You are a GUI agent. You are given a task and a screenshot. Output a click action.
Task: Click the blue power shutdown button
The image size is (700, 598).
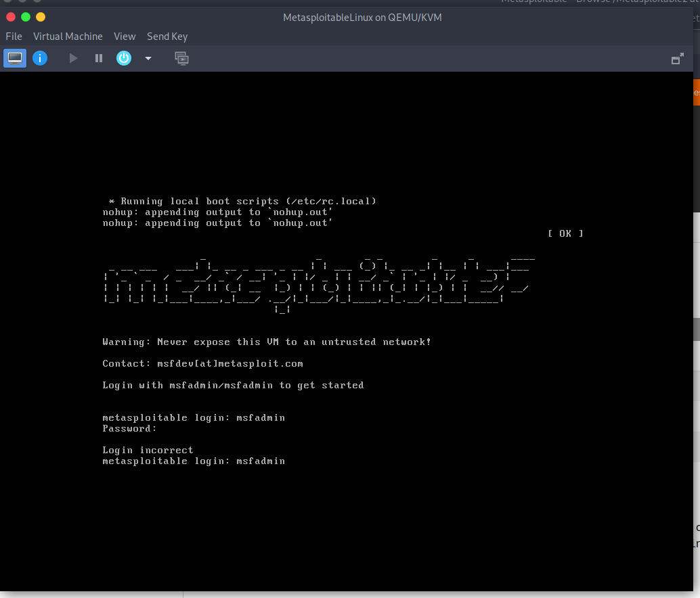tap(124, 58)
